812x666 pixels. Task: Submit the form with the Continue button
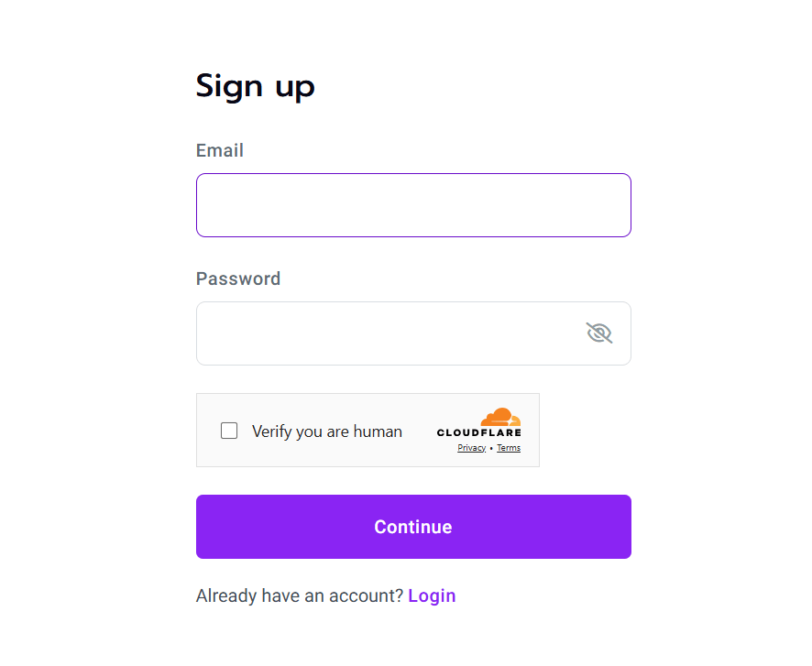click(413, 526)
